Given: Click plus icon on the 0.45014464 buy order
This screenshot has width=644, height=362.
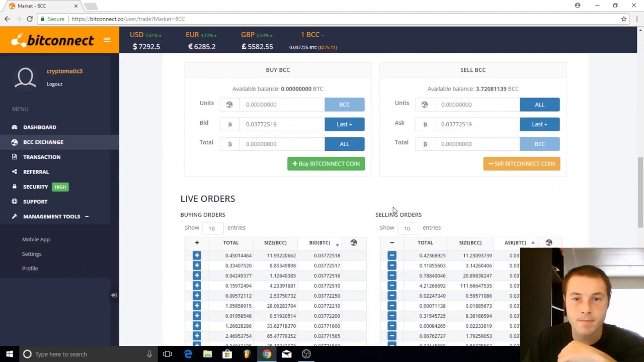Looking at the screenshot, I should pos(197,255).
